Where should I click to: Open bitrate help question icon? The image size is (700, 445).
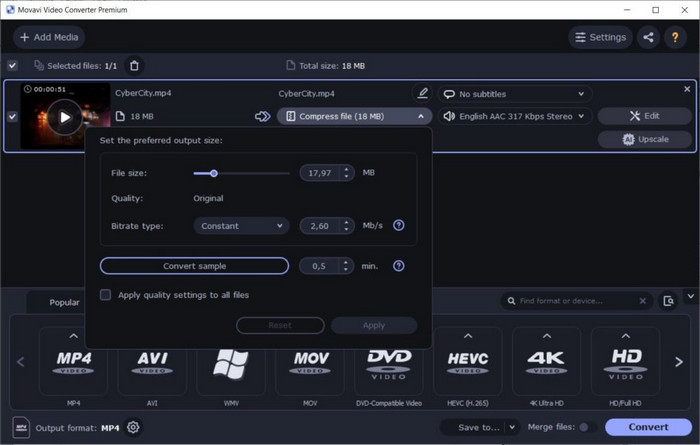(399, 225)
